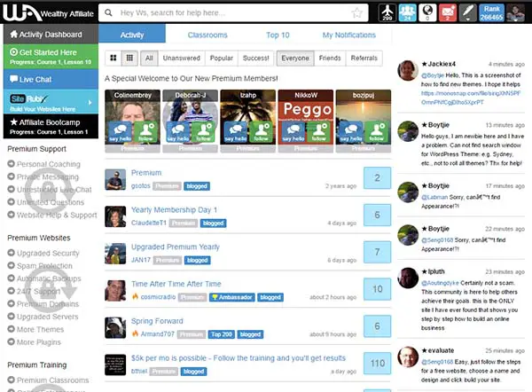The width and height of the screenshot is (532, 392).
Task: Filter by Success! posts
Action: tap(256, 58)
